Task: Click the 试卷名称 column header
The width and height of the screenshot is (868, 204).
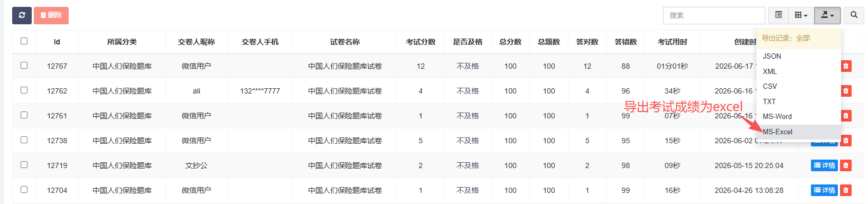Action: coord(345,42)
